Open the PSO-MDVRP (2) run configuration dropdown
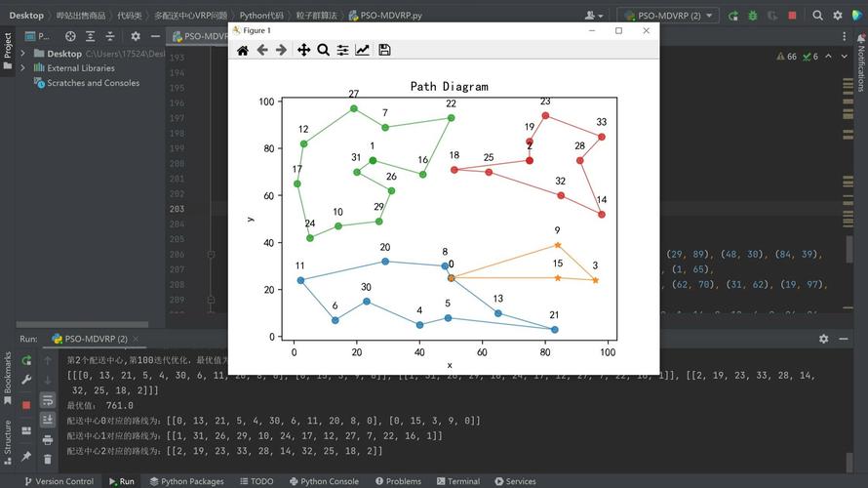 point(668,16)
